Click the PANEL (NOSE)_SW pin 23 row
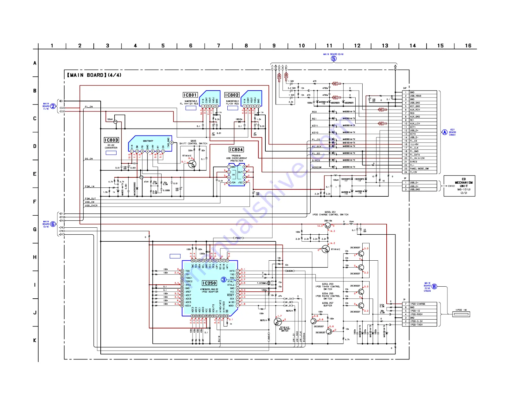This screenshot has height=400, width=532. pyautogui.click(x=420, y=169)
